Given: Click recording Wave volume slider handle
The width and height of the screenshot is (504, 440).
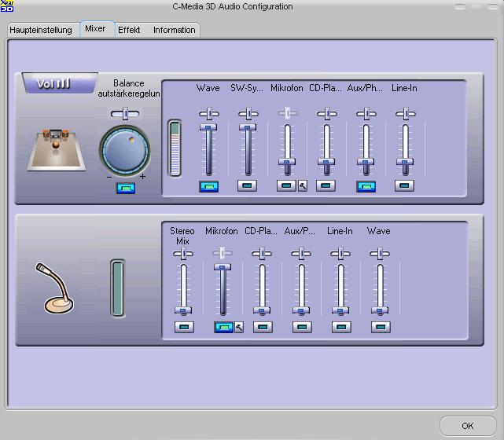Looking at the screenshot, I should pyautogui.click(x=380, y=310).
